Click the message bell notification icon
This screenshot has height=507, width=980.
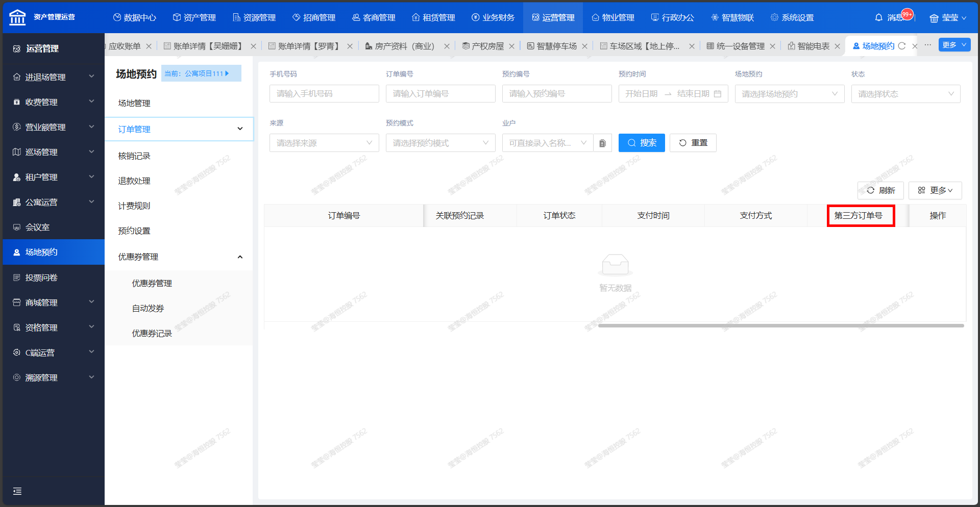pyautogui.click(x=878, y=18)
